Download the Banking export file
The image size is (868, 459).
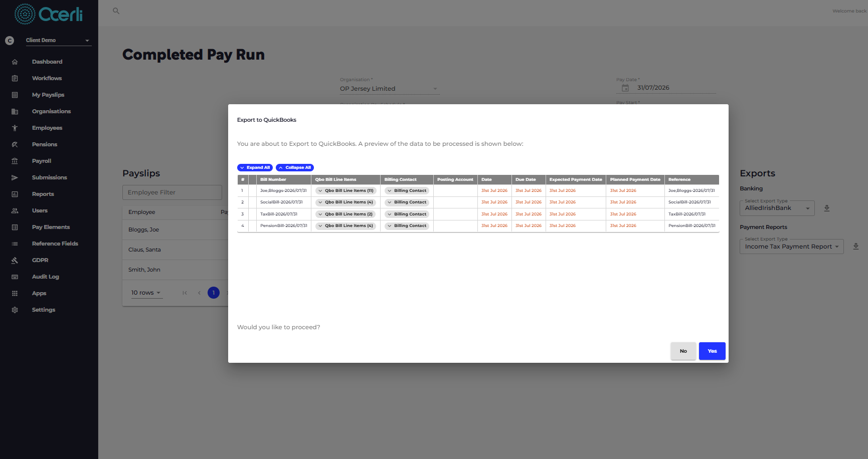click(x=827, y=208)
